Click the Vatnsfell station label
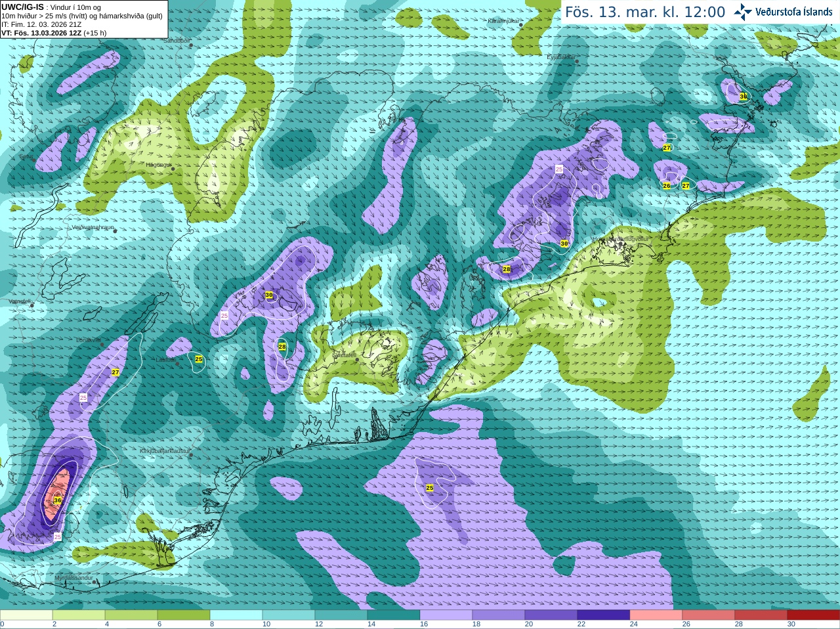Image resolution: width=840 pixels, height=629 pixels. pos(20,301)
